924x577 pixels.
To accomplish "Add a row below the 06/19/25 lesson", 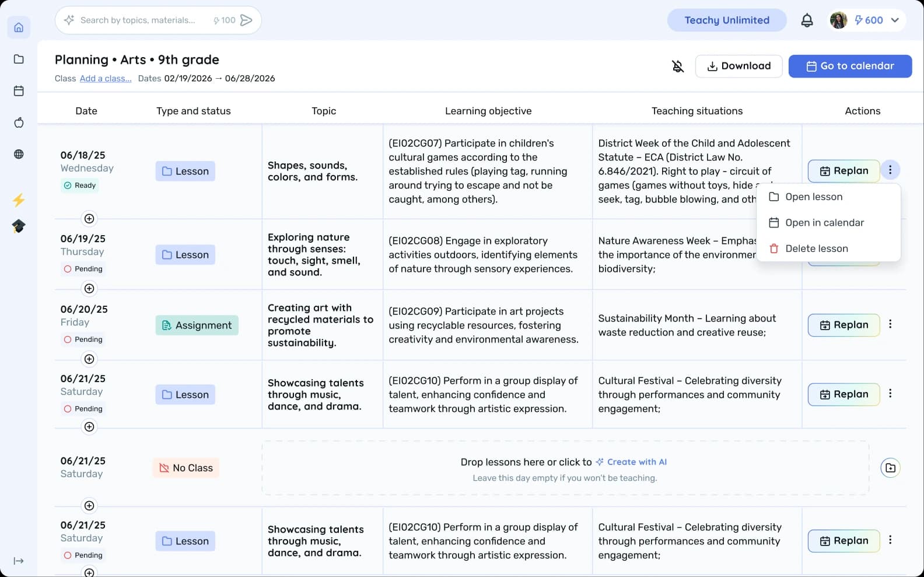I will coord(89,288).
